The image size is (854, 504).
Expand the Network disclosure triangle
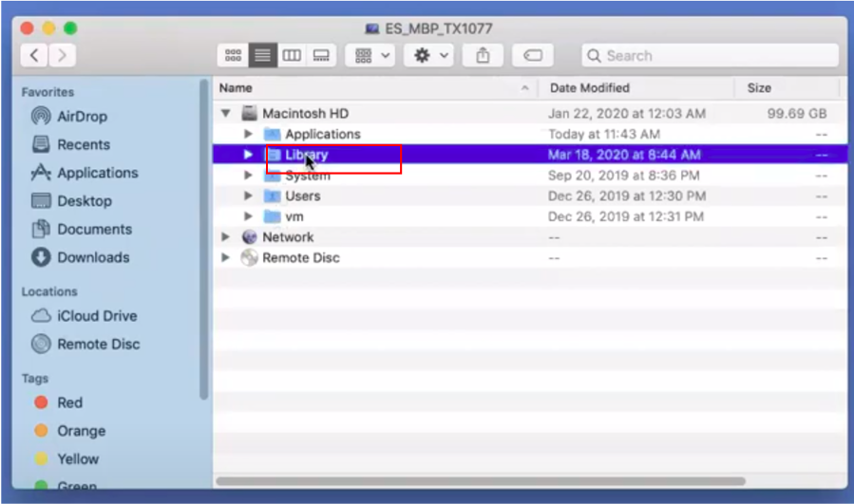[x=225, y=236]
